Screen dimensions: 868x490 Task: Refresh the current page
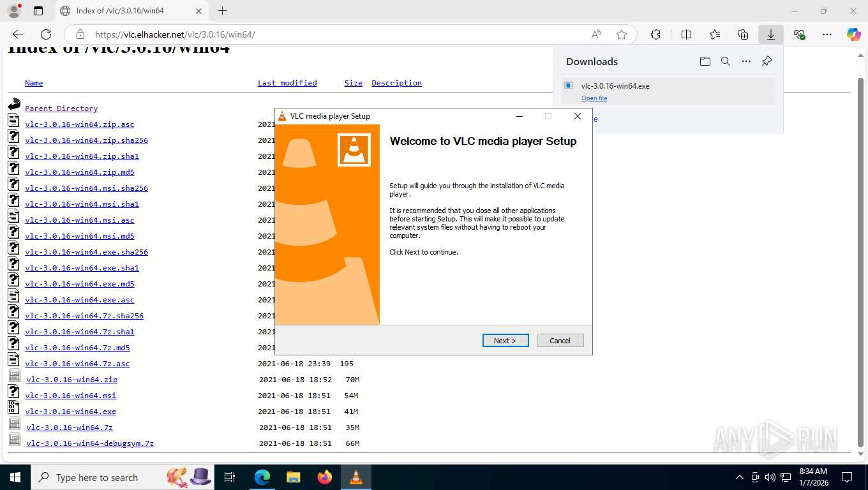pos(46,34)
